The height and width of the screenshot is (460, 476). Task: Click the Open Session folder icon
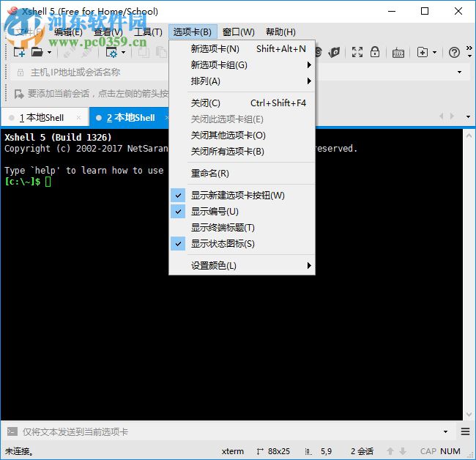click(x=37, y=52)
